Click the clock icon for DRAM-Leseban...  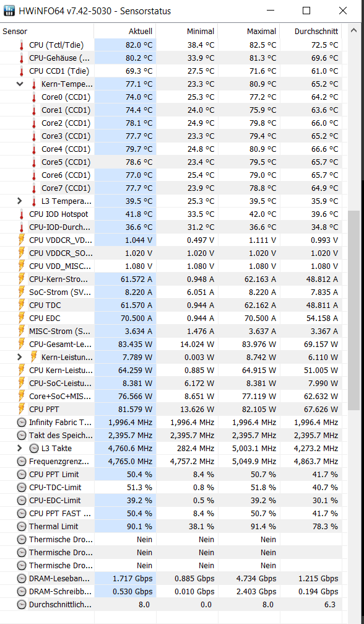click(22, 579)
